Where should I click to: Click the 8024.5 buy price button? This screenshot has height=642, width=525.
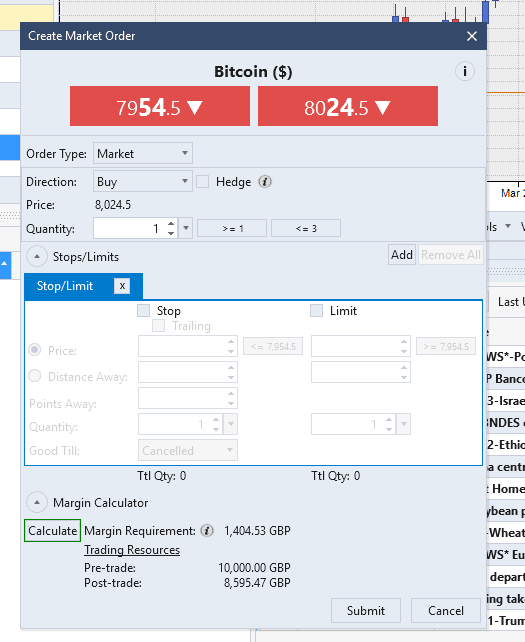[348, 106]
